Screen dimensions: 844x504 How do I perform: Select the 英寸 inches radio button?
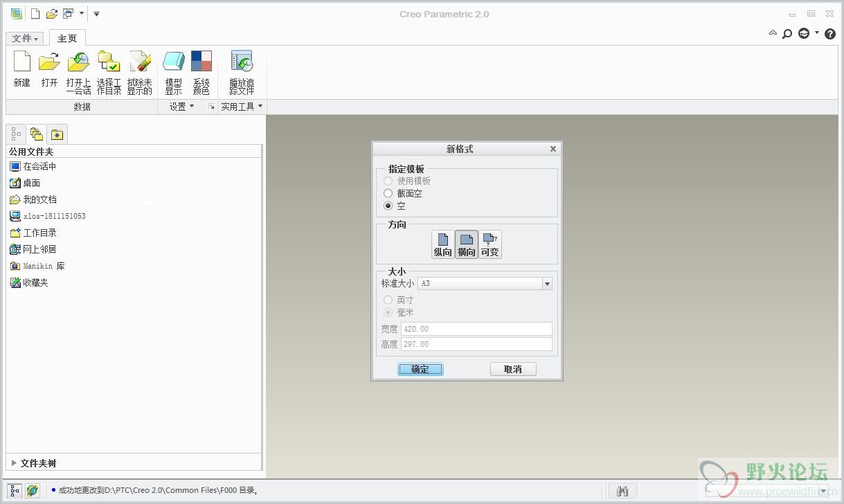point(388,300)
